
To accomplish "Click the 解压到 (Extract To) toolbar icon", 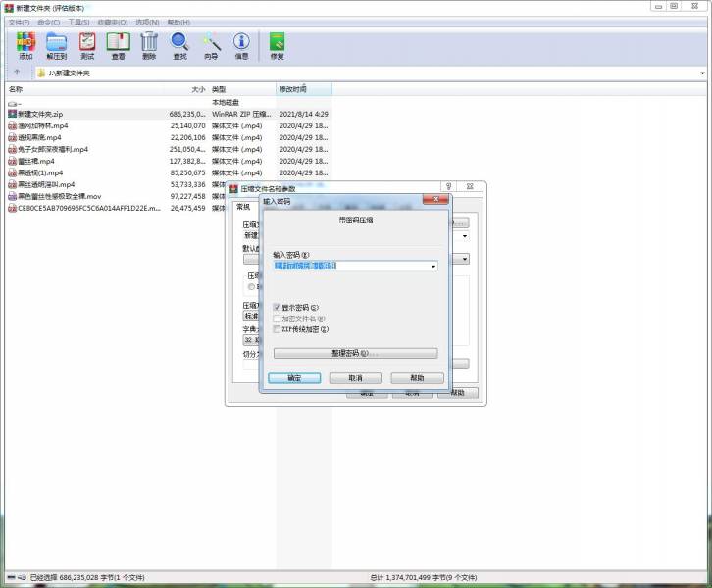I will tap(57, 45).
